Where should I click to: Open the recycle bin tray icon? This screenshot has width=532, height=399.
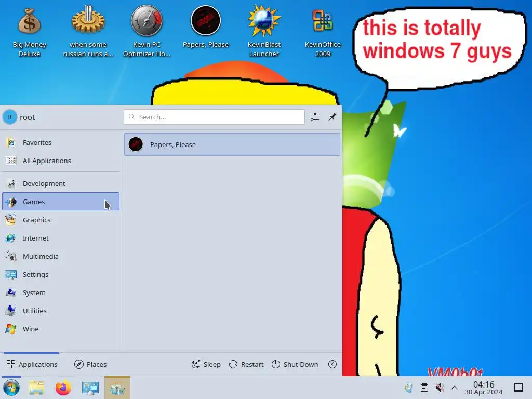(409, 388)
